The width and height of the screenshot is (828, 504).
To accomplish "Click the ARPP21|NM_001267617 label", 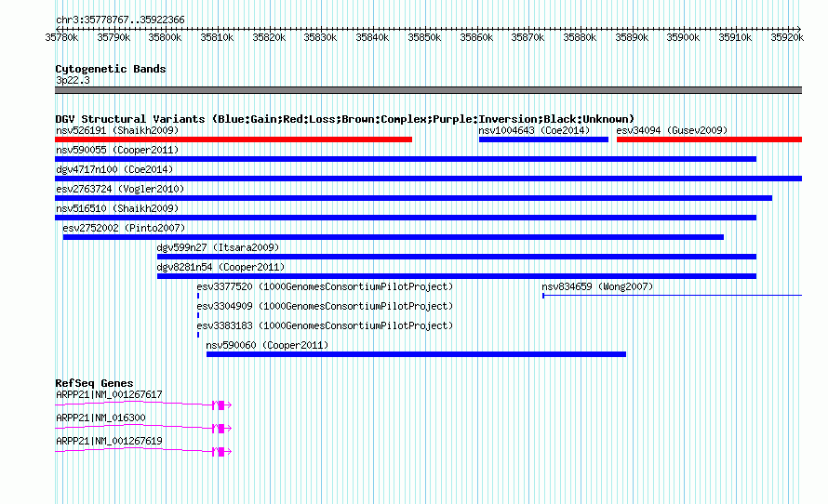I will click(x=109, y=395).
